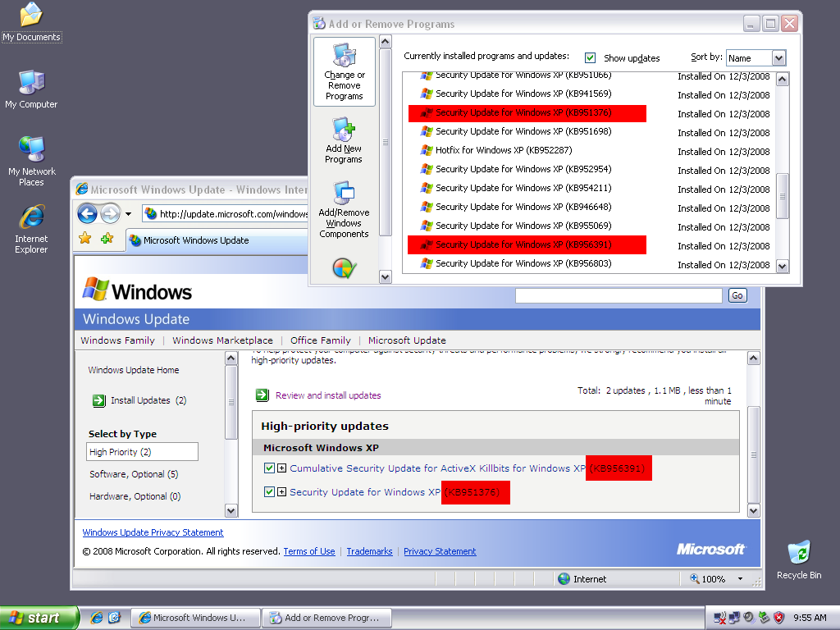840x630 pixels.
Task: Click the Start button
Action: pyautogui.click(x=39, y=618)
